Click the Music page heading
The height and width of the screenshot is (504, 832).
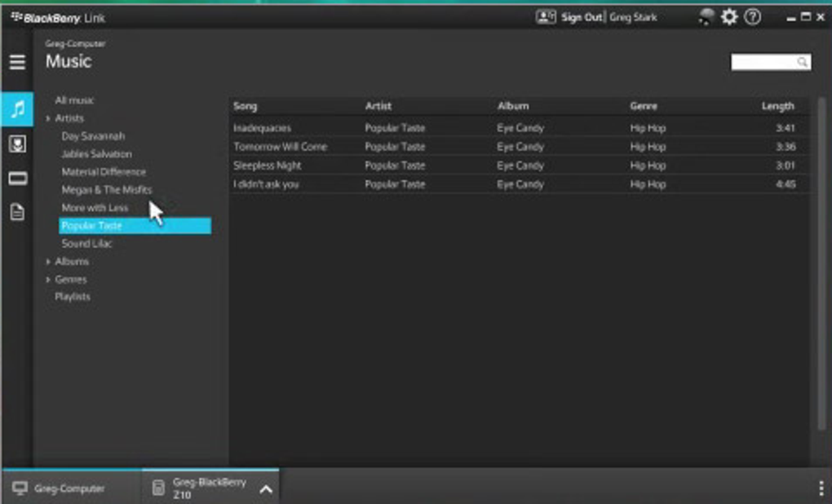point(69,61)
